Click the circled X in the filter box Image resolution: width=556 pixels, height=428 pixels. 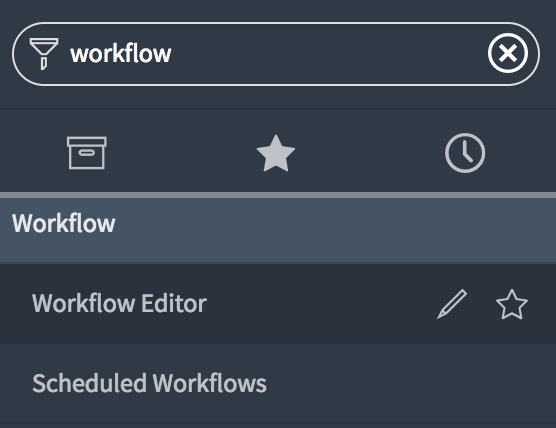coord(508,53)
